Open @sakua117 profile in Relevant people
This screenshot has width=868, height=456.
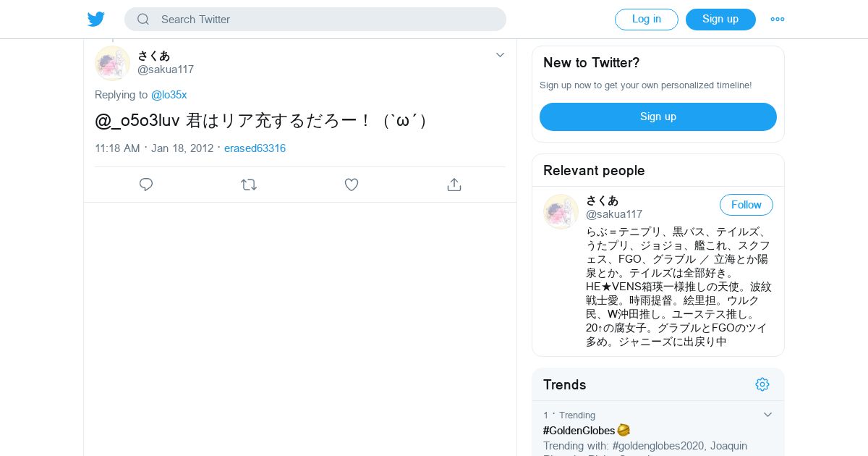(x=614, y=214)
